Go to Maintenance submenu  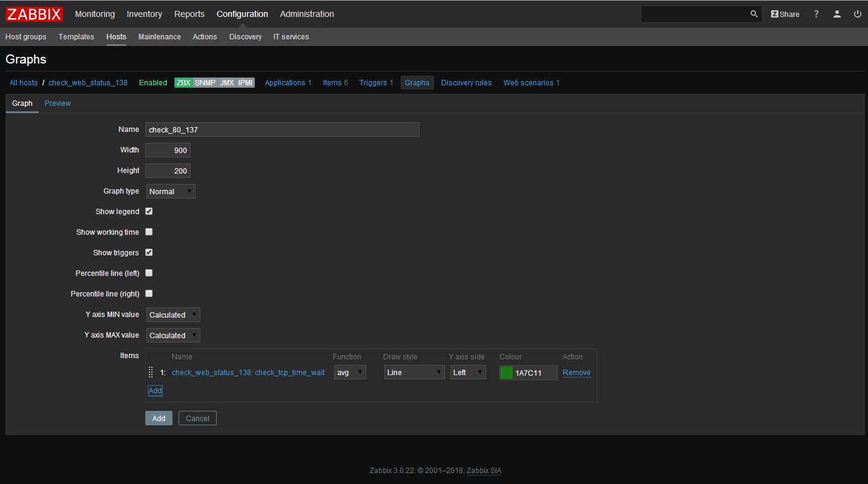click(x=160, y=37)
